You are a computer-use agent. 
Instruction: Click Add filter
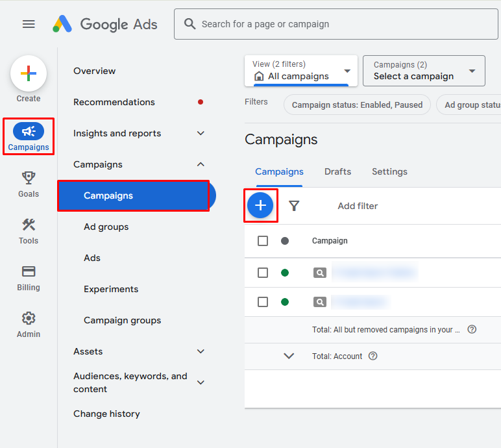[x=358, y=206]
